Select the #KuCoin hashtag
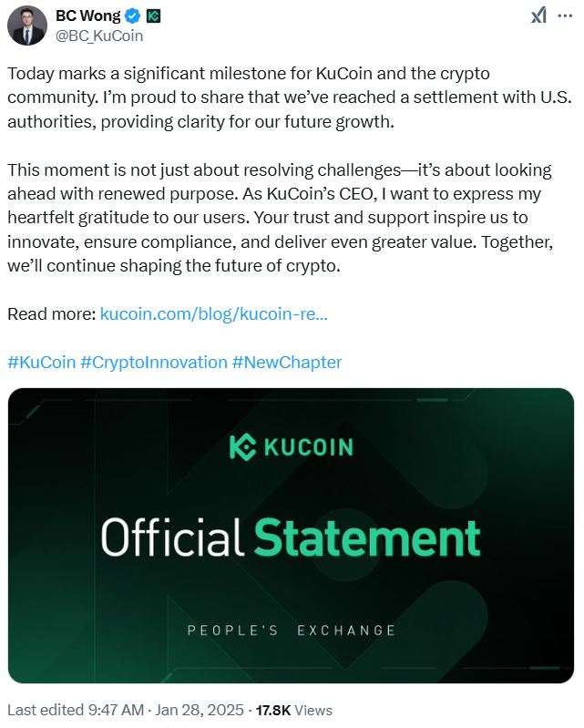584x728 pixels. pyautogui.click(x=41, y=362)
